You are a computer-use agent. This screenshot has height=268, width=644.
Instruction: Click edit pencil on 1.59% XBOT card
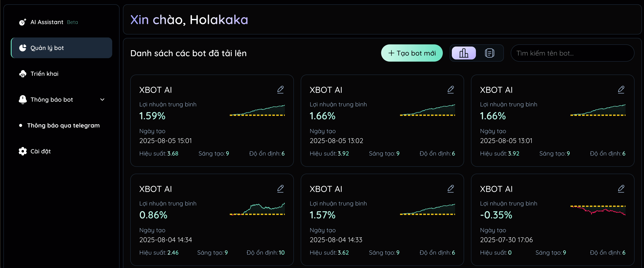[x=280, y=90]
